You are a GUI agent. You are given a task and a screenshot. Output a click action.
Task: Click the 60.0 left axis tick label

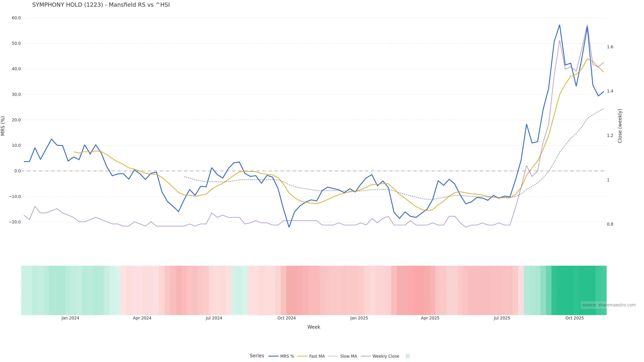tap(16, 18)
